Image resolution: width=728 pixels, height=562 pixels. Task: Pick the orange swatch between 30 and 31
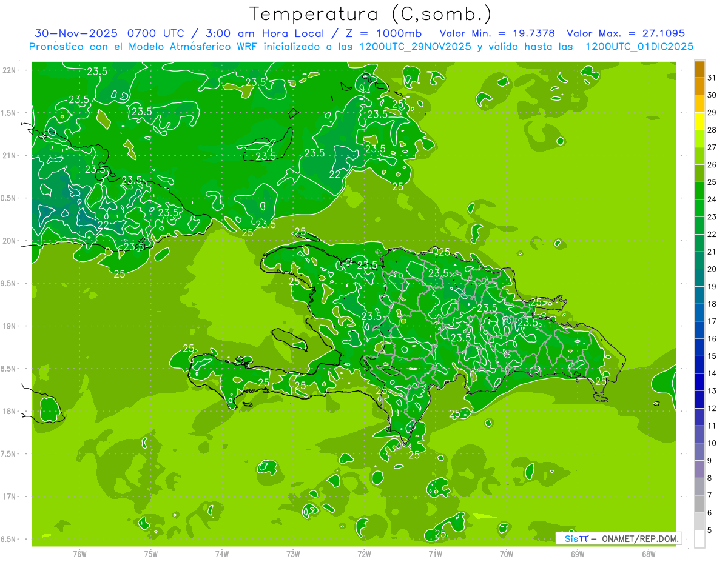(699, 87)
